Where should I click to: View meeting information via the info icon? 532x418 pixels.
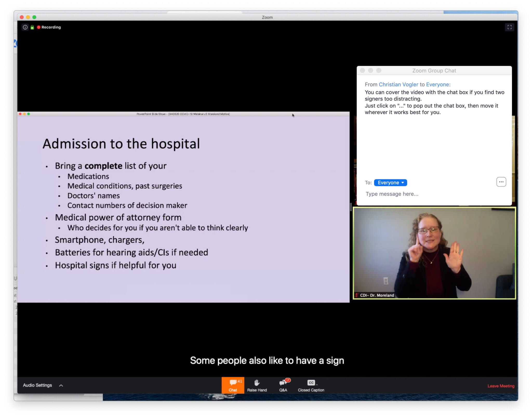[x=25, y=27]
